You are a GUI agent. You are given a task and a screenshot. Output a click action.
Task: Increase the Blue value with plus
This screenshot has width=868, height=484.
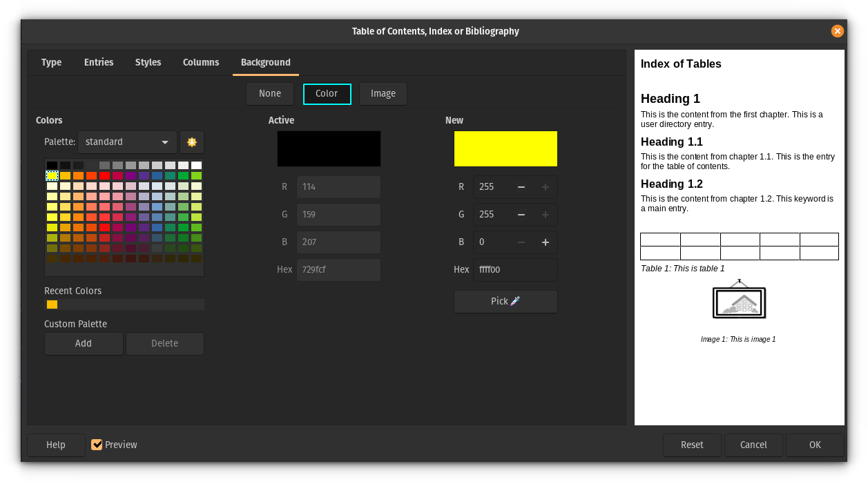pyautogui.click(x=546, y=242)
